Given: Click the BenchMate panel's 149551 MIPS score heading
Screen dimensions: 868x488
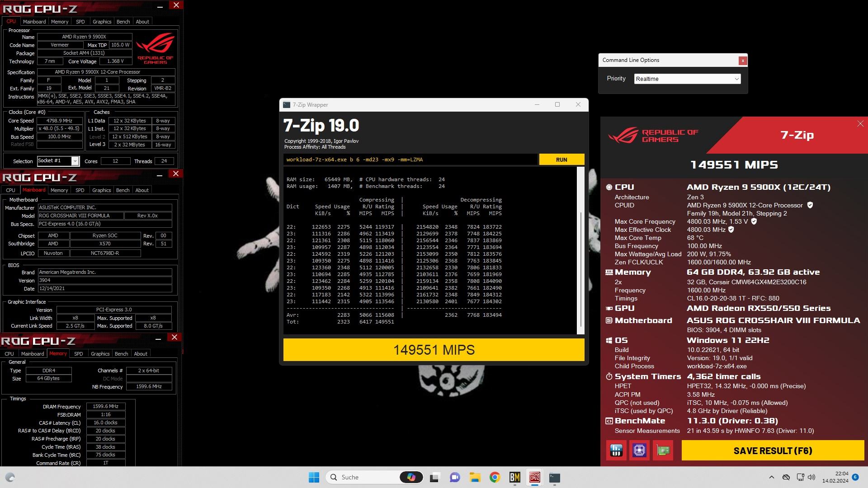Looking at the screenshot, I should pyautogui.click(x=734, y=165).
